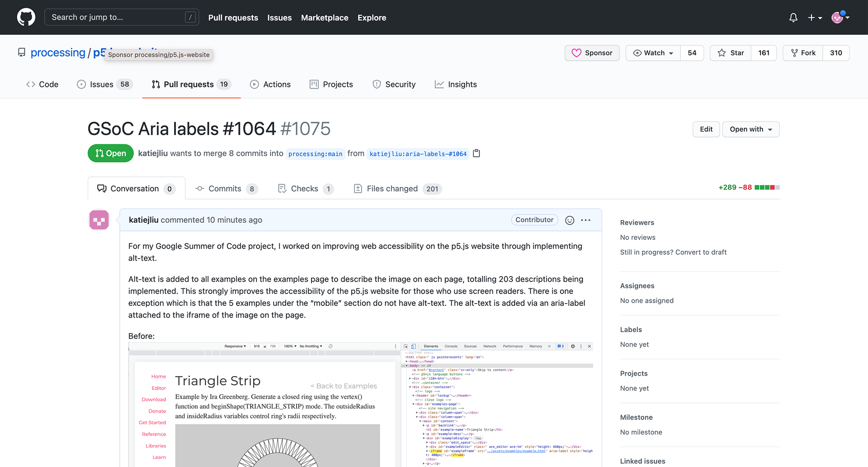Open the plus create-new menu
Viewport: 868px width, 467px height.
[x=815, y=18]
